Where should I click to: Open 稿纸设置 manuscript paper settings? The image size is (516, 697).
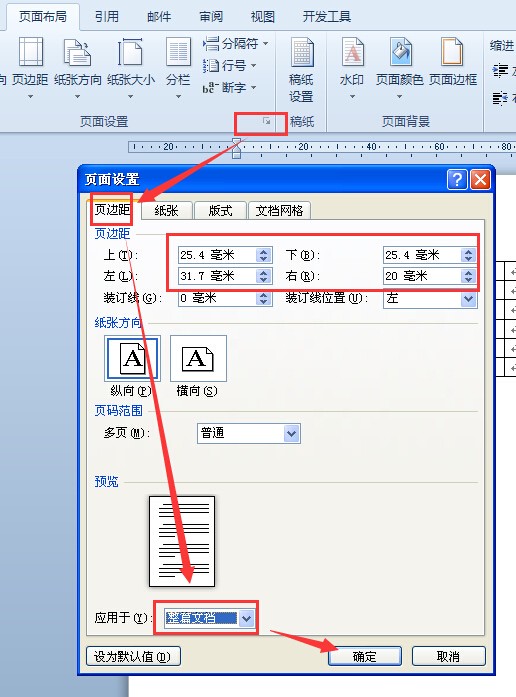pyautogui.click(x=301, y=70)
